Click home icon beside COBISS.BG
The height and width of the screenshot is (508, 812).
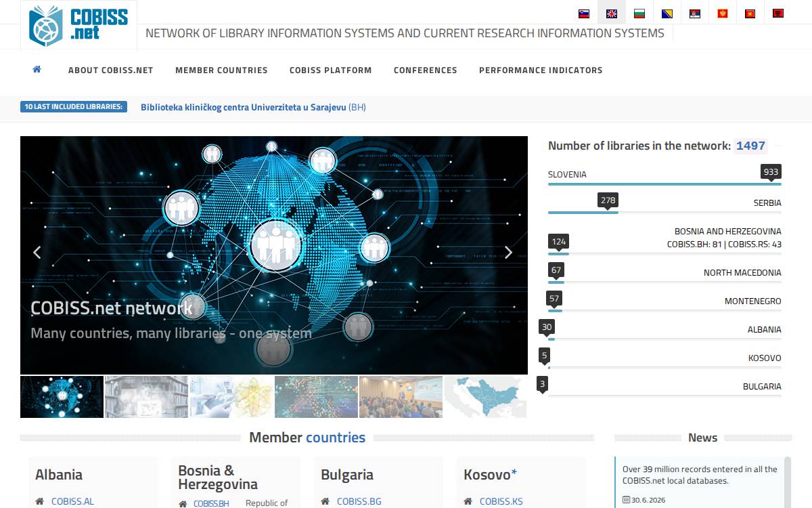325,501
